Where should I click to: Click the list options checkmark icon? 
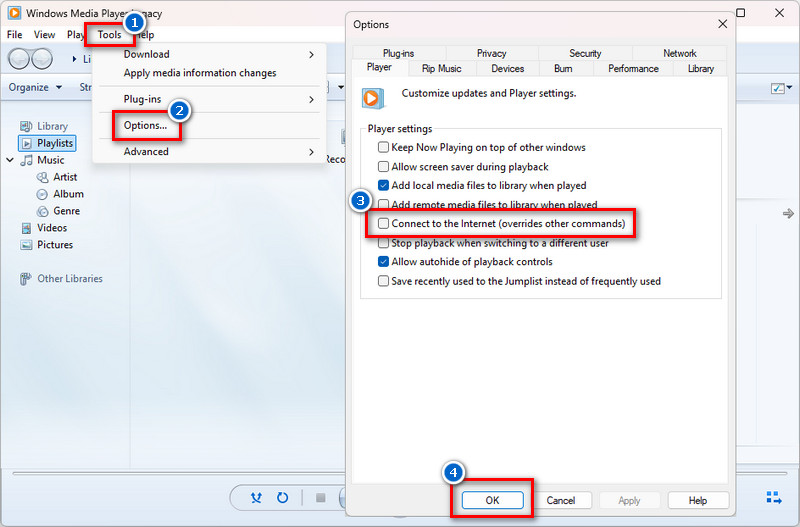778,88
